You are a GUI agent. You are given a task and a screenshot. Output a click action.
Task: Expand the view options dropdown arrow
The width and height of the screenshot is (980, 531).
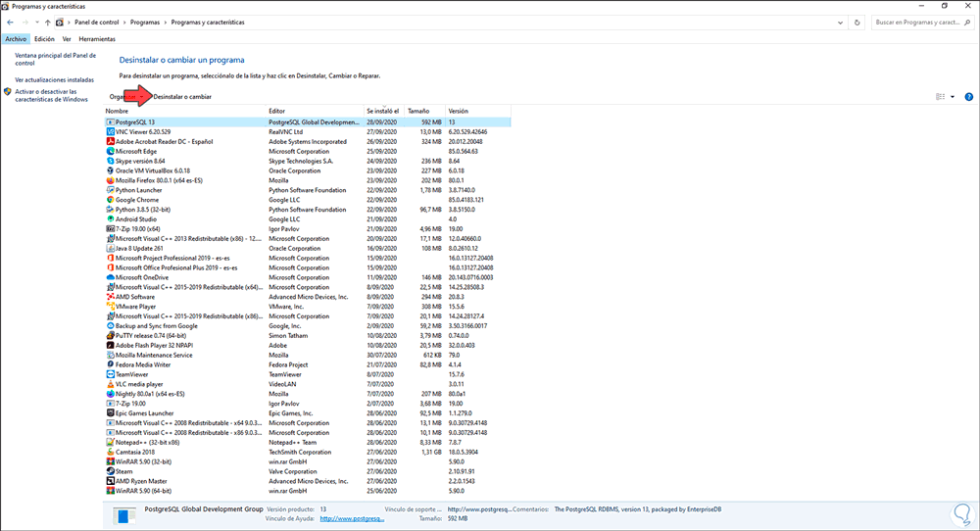[x=953, y=97]
